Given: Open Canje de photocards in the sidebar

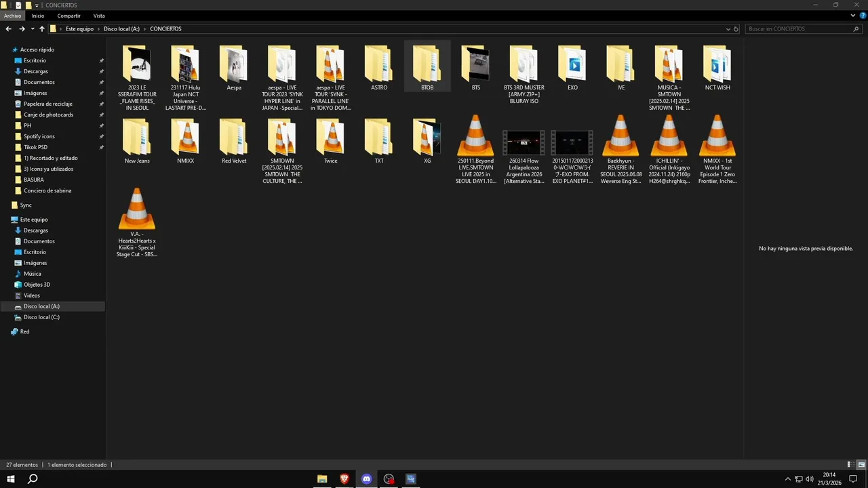Looking at the screenshot, I should tap(48, 115).
